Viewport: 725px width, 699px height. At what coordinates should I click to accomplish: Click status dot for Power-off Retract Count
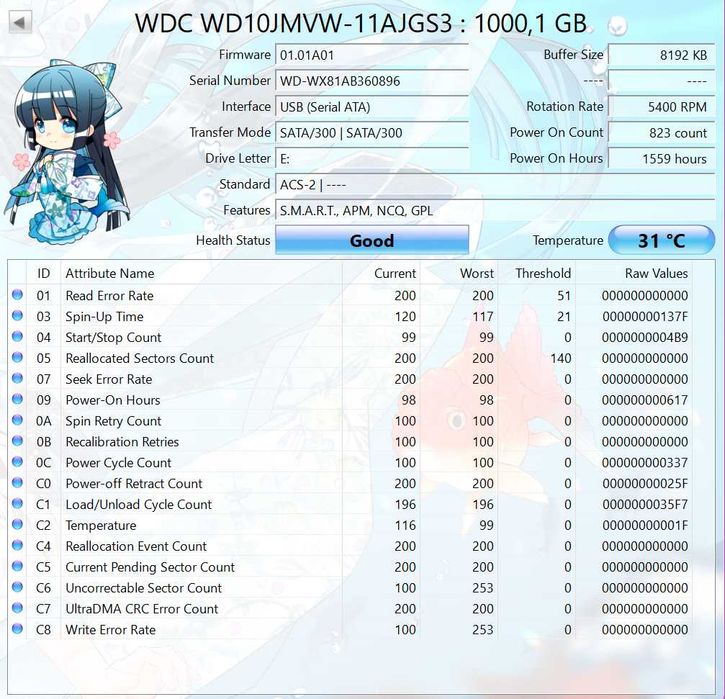tap(18, 483)
